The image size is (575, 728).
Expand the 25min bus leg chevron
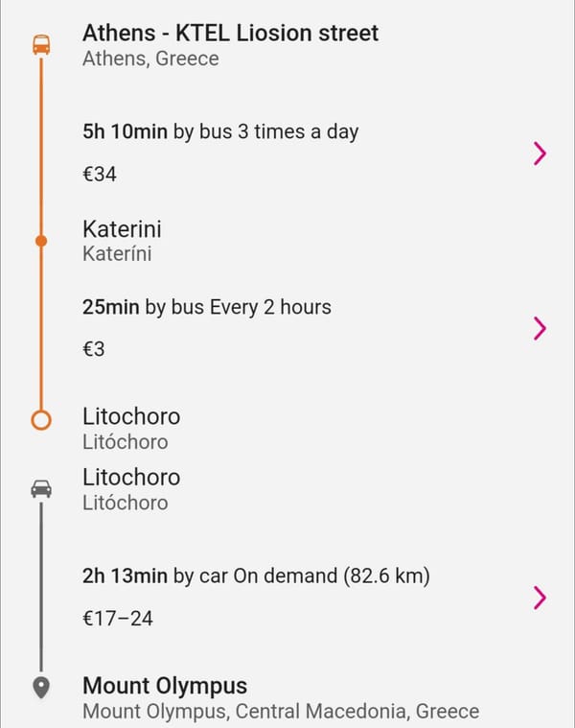[x=540, y=328]
